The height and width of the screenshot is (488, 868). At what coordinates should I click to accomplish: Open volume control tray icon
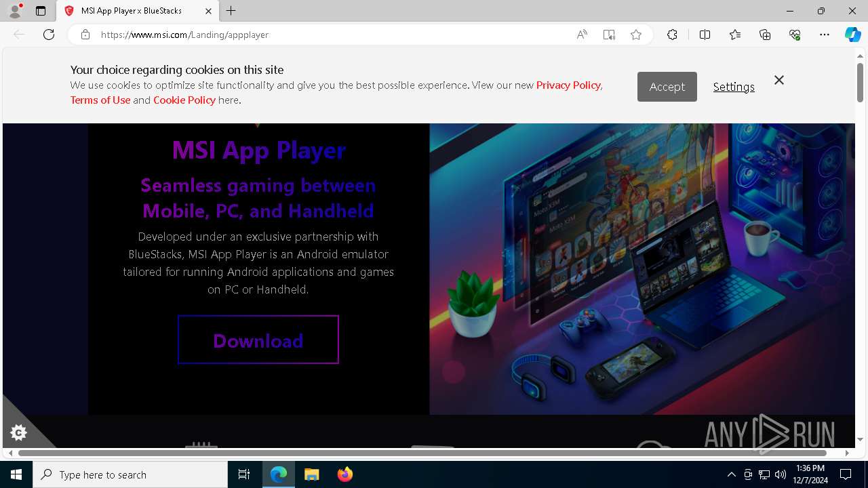point(780,474)
